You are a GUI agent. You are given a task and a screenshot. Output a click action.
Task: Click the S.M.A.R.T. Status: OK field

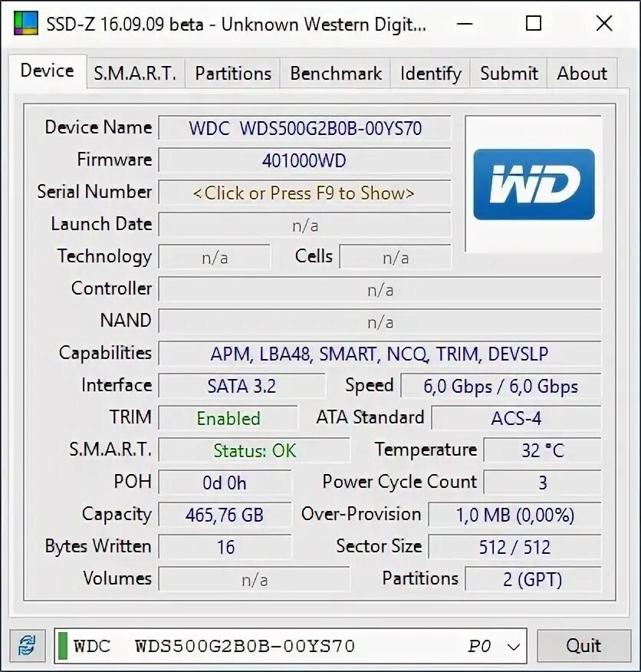254,450
